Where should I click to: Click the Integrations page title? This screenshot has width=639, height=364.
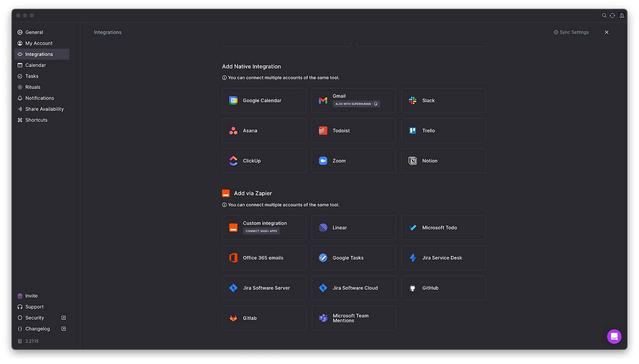pyautogui.click(x=108, y=32)
